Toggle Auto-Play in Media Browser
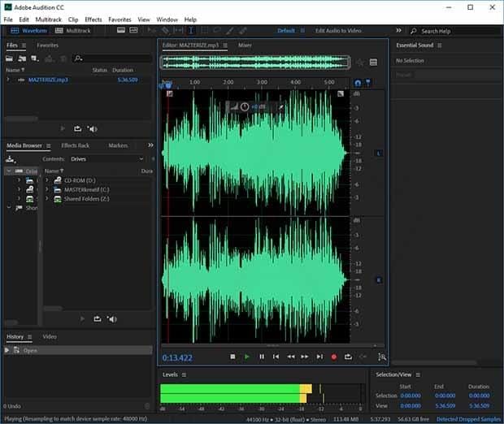 pos(111,319)
